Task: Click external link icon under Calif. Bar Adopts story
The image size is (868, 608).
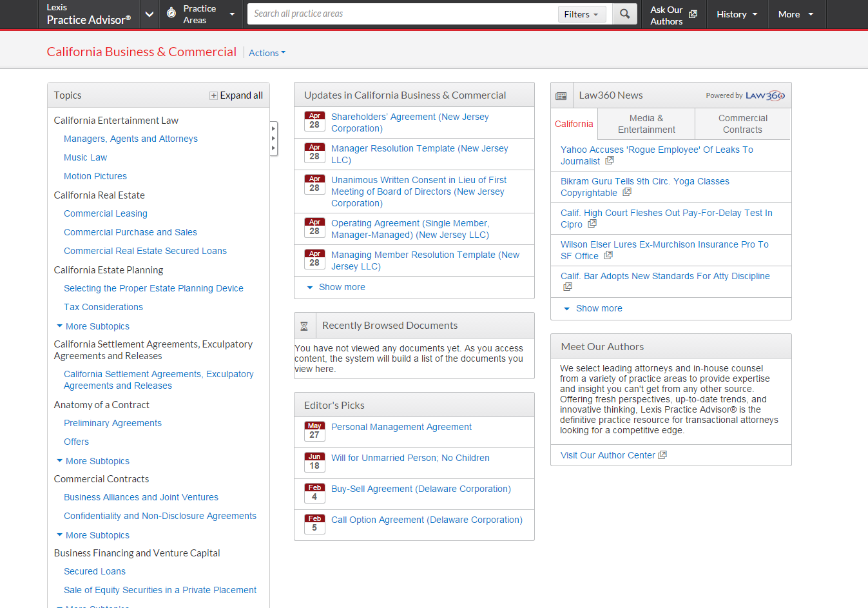Action: point(568,287)
